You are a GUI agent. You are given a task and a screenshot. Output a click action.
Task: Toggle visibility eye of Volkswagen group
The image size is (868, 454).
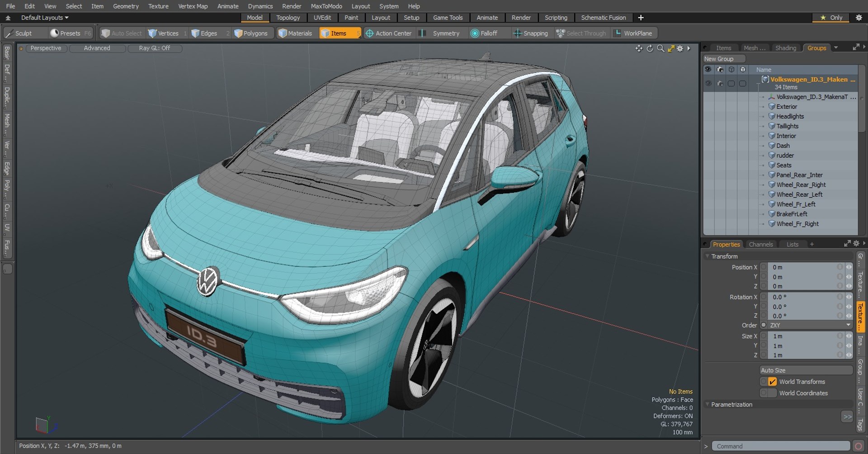coord(708,84)
